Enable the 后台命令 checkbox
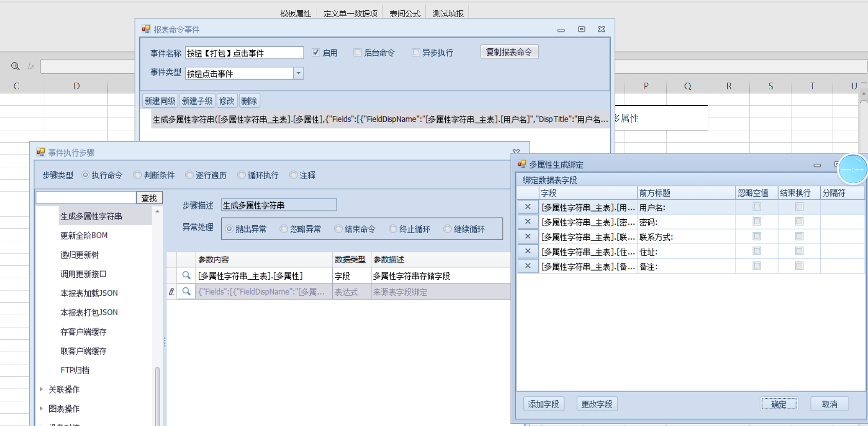This screenshot has width=868, height=426. tap(358, 52)
